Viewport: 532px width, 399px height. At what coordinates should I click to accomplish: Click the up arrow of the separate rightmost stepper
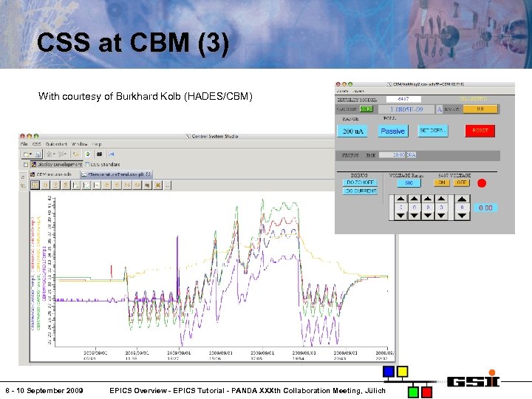coord(462,199)
